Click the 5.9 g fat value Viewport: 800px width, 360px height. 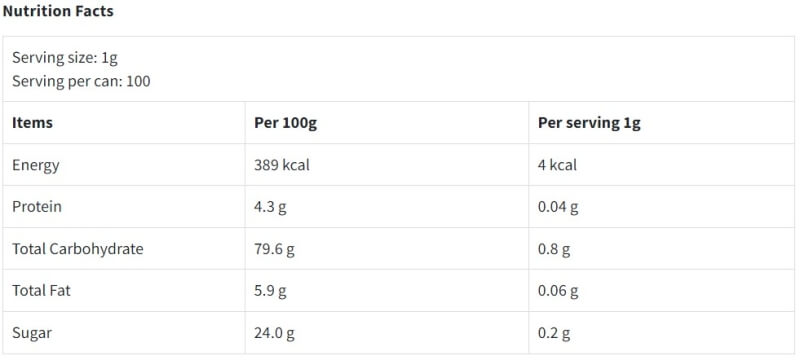pos(270,291)
